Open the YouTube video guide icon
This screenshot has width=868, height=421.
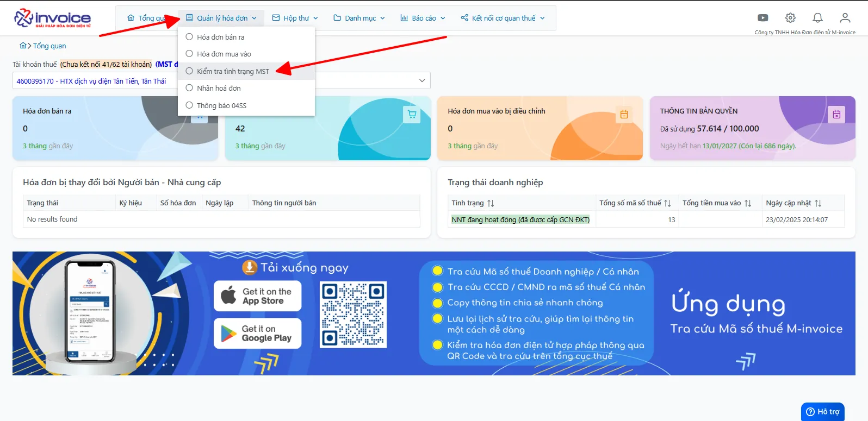tap(763, 18)
